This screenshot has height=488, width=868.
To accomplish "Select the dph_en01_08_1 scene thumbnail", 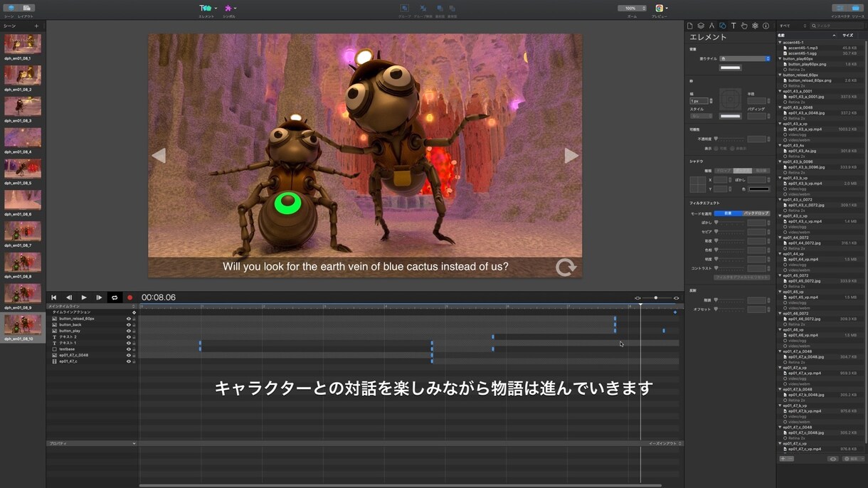I will coord(23,44).
